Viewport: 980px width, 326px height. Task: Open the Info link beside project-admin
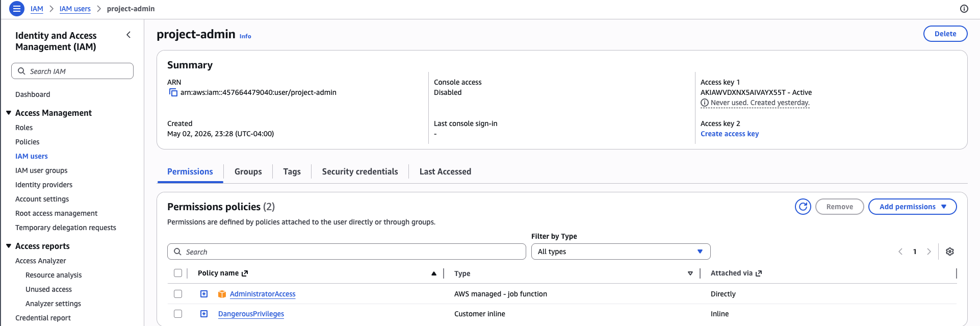[x=245, y=36]
